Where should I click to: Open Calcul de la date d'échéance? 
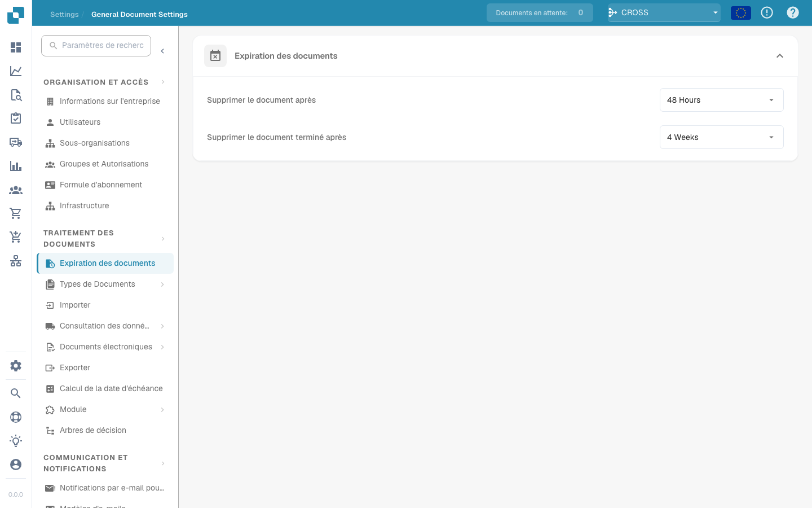coord(105,389)
